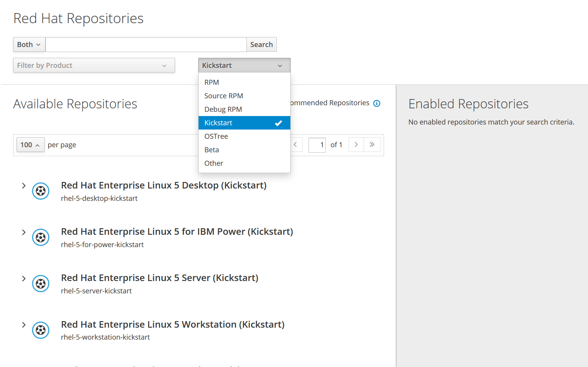Toggle the checkmark on the Kickstart option

[278, 123]
